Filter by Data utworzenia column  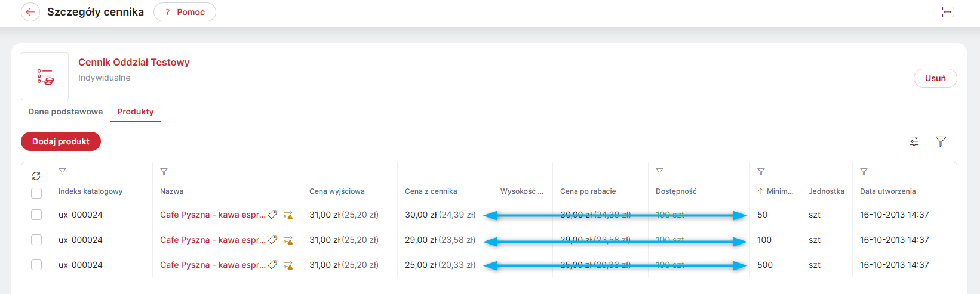click(x=864, y=172)
